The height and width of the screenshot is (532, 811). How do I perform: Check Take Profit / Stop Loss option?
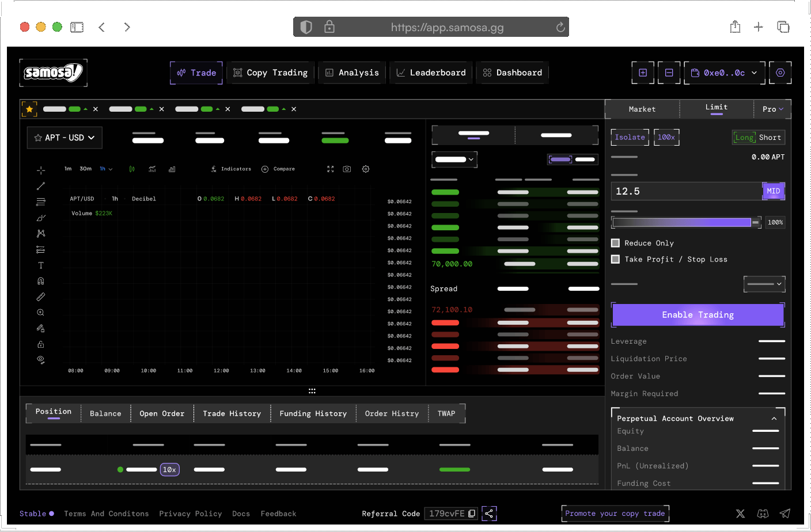click(x=616, y=259)
